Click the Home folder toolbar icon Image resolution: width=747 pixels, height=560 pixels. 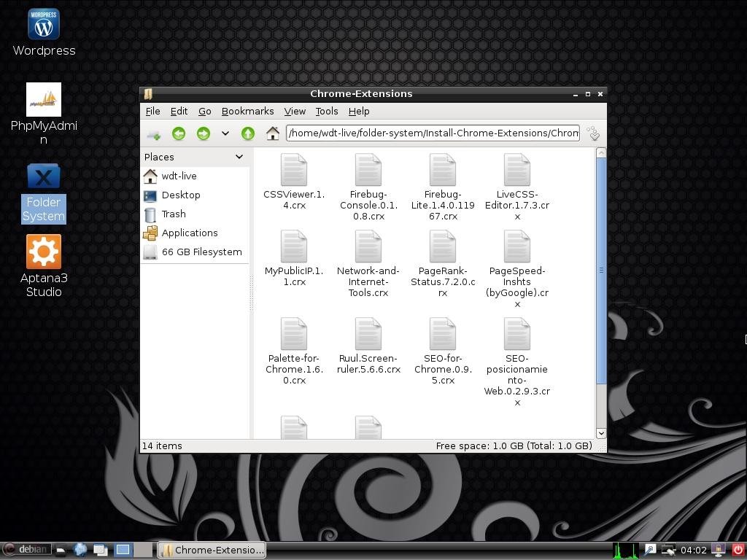(272, 133)
